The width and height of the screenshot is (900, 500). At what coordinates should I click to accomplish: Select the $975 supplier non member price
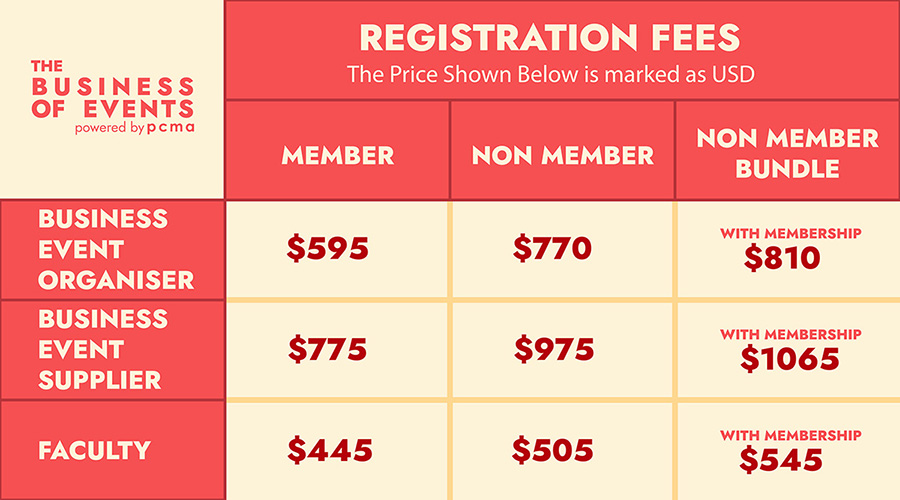(554, 349)
